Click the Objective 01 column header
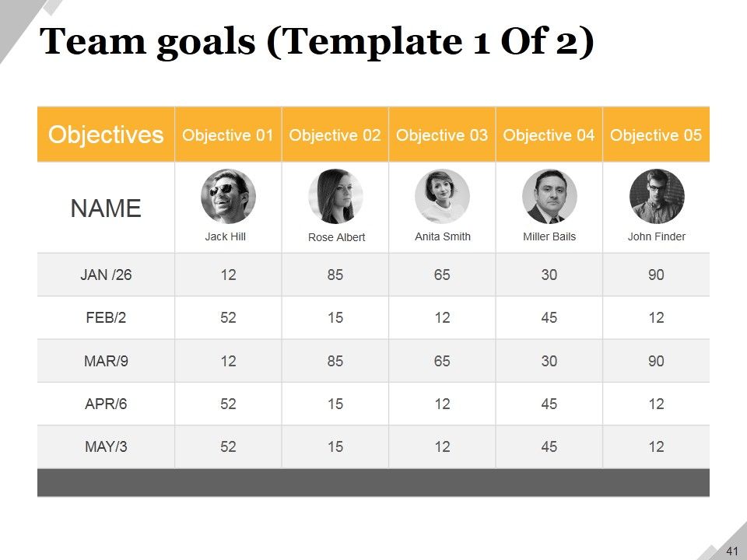The height and width of the screenshot is (560, 747). coord(228,135)
